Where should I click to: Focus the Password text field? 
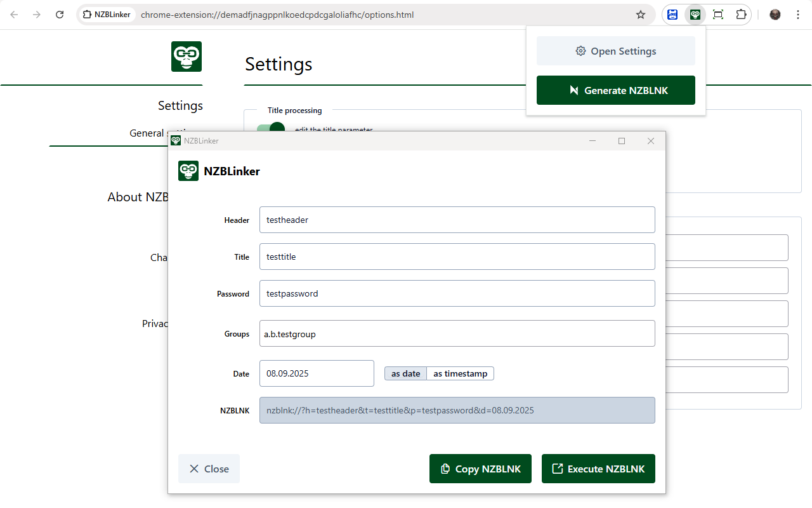coord(457,293)
